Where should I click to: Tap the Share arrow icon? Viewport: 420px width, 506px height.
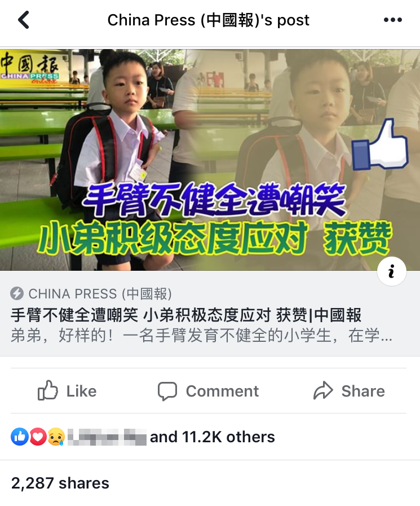pyautogui.click(x=323, y=390)
